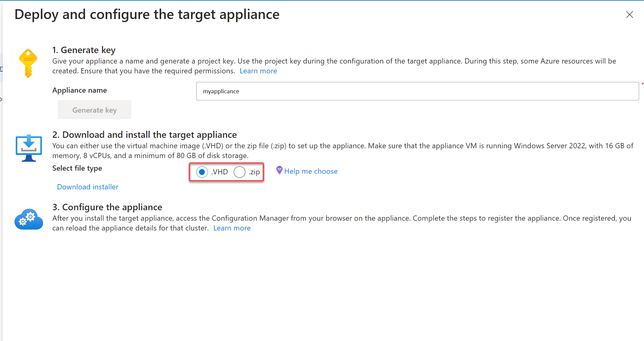644x341 pixels.
Task: Close the Deploy and configure dialog
Action: coord(630,14)
